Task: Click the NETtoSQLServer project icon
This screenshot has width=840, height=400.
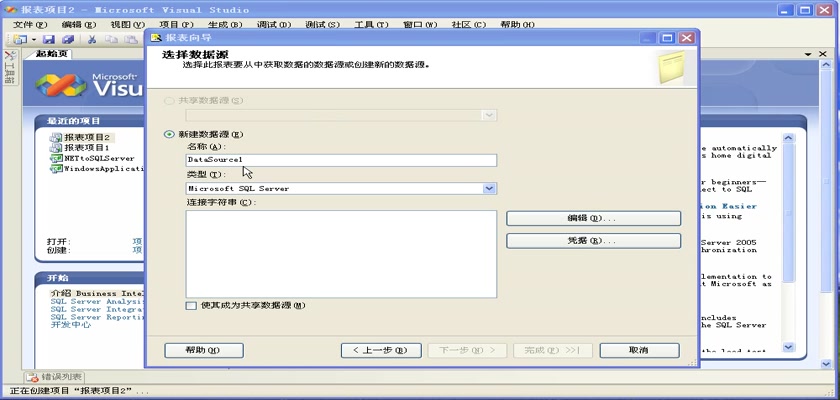Action: [x=56, y=159]
